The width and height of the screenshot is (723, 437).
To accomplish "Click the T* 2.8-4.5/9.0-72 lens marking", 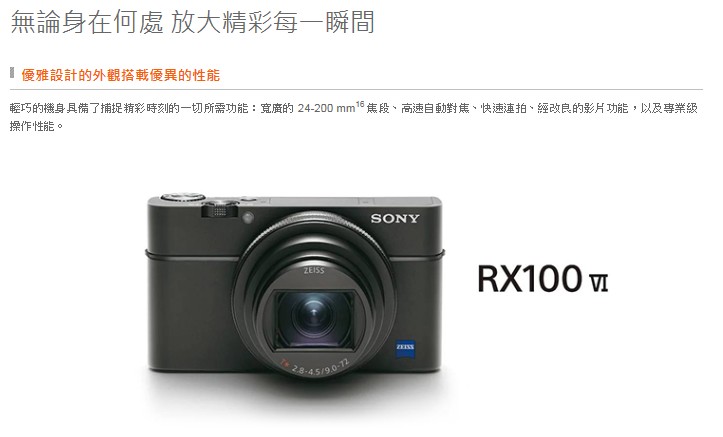I will pyautogui.click(x=316, y=366).
